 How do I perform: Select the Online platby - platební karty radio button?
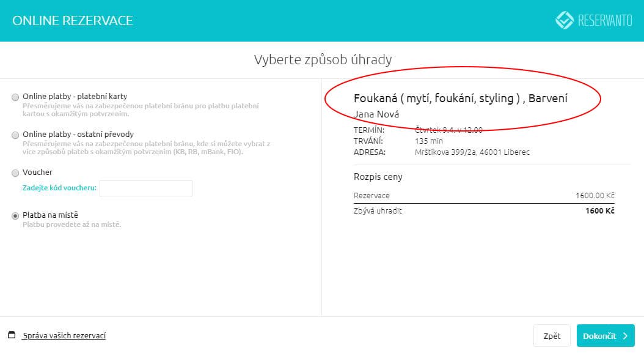coord(15,97)
